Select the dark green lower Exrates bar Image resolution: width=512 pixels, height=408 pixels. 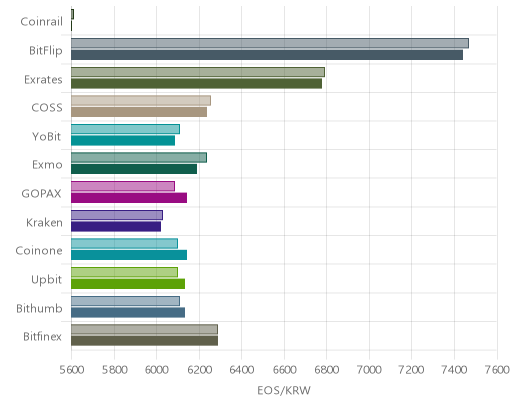click(x=196, y=84)
